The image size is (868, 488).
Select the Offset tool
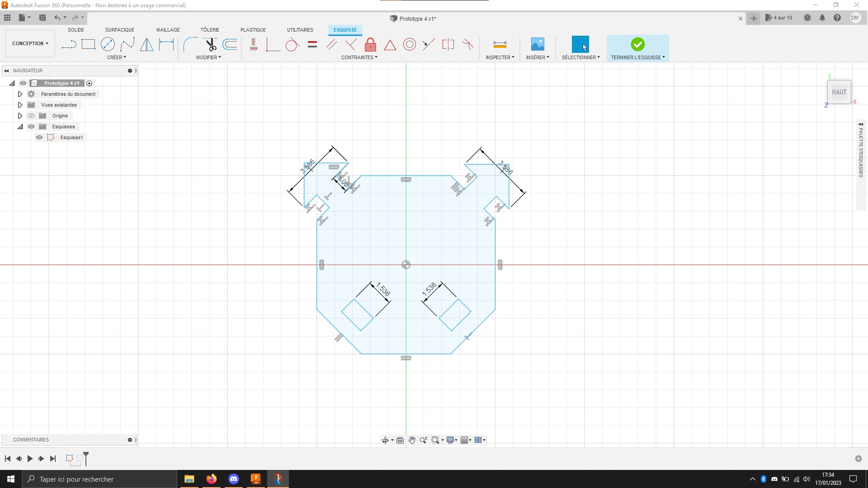[x=230, y=44]
